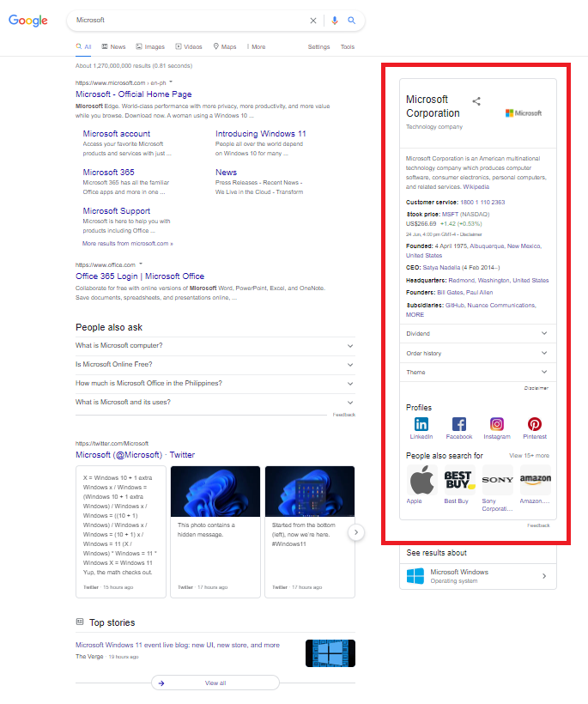Click the MSFT stock ticker link
The image size is (588, 704).
[x=450, y=214]
